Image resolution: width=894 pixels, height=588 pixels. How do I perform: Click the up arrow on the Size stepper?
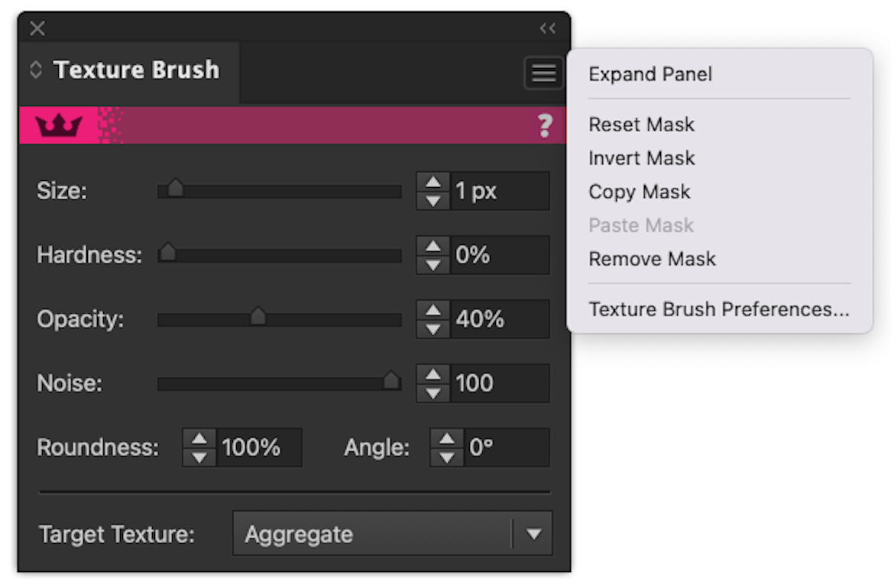pos(432,183)
